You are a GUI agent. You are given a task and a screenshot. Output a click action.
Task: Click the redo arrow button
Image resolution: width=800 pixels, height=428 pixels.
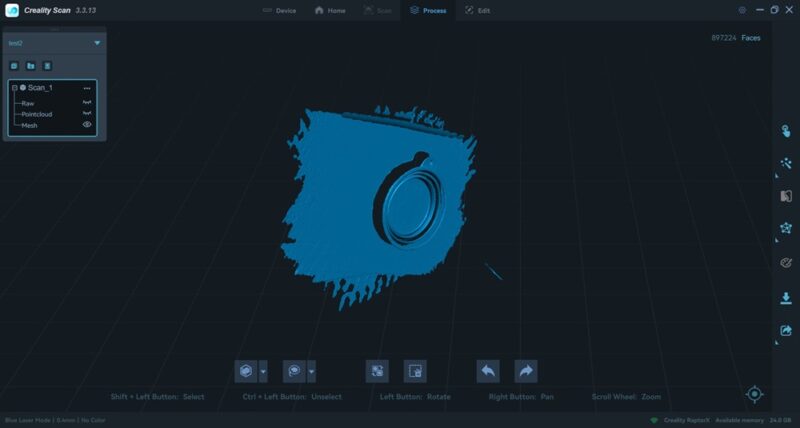[525, 371]
